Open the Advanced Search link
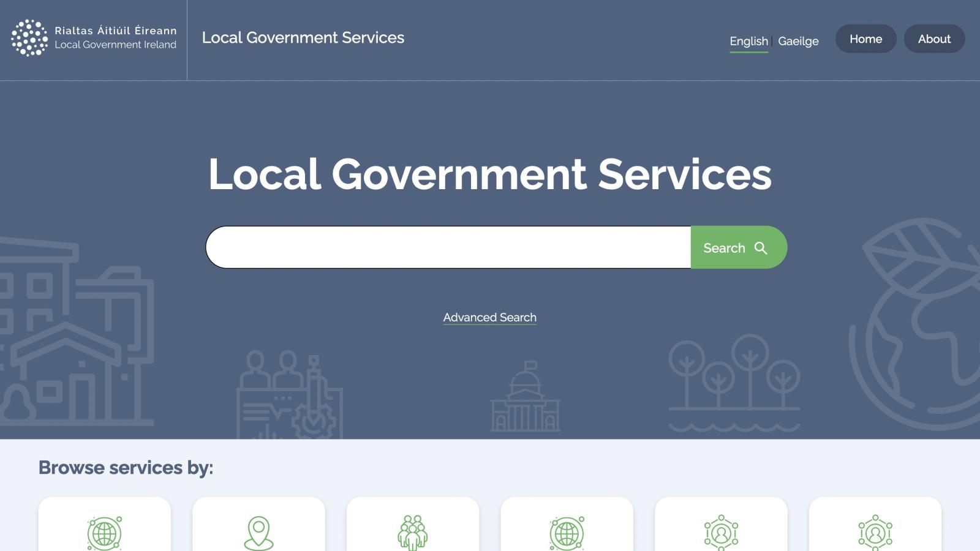 click(x=489, y=317)
